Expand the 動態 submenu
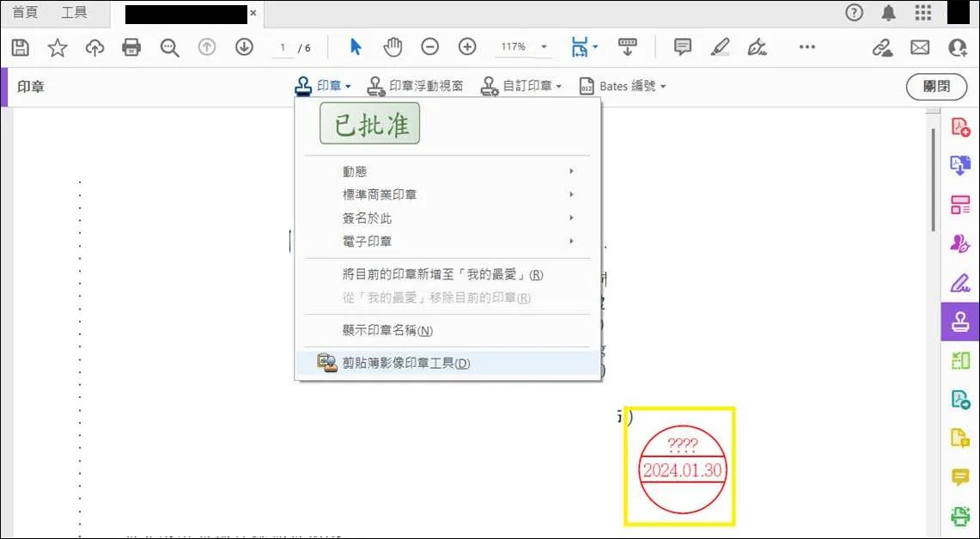Viewport: 980px width, 539px height. click(x=447, y=171)
